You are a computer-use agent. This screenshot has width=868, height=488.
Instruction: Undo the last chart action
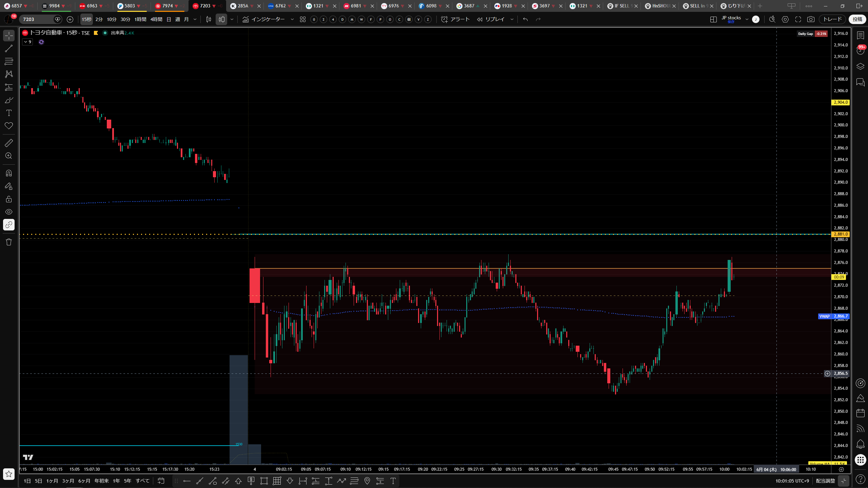coord(525,19)
